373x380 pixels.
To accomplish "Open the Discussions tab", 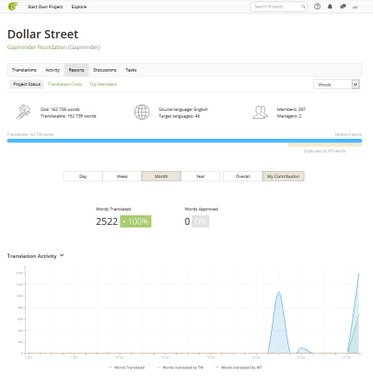I will (105, 70).
